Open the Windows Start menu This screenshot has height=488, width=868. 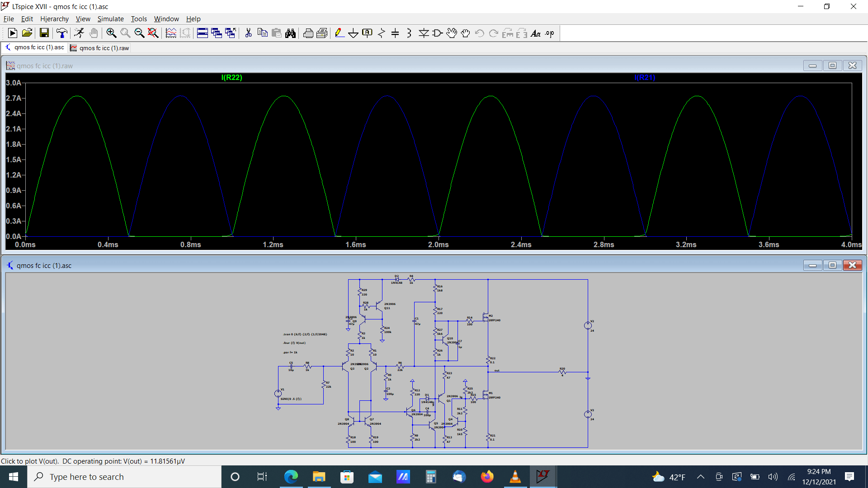click(14, 477)
